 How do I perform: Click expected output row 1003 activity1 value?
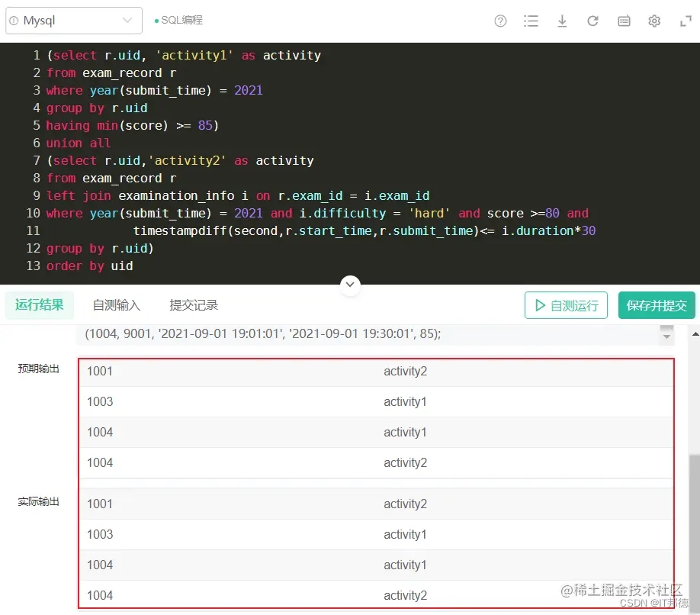tap(405, 401)
